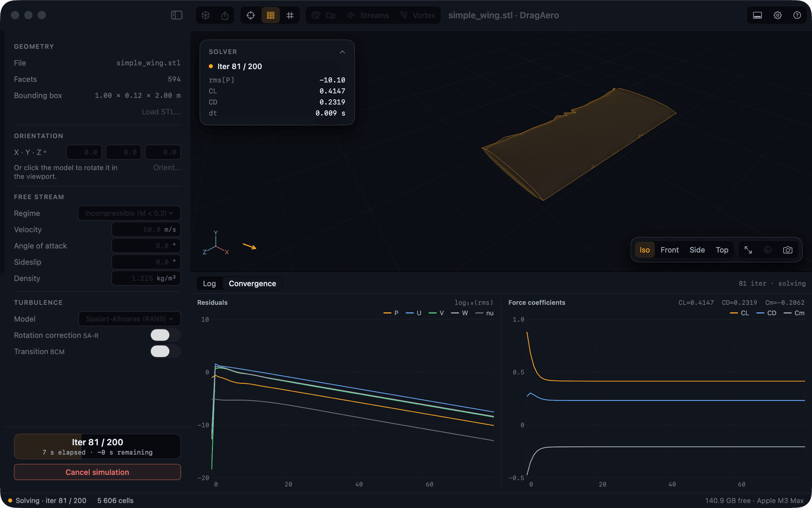The height and width of the screenshot is (508, 812).
Task: Click the Velocity input field
Action: [x=146, y=229]
